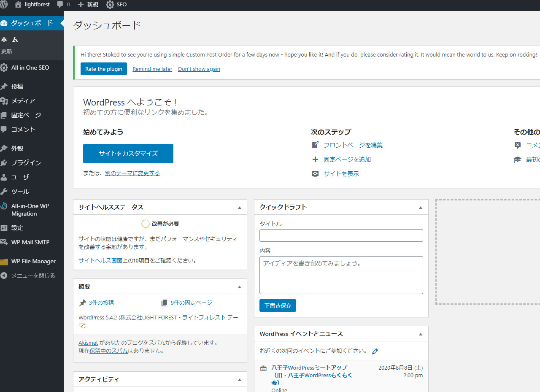540x392 pixels.
Task: Click the サイトをカスタマイズ button
Action: click(128, 154)
